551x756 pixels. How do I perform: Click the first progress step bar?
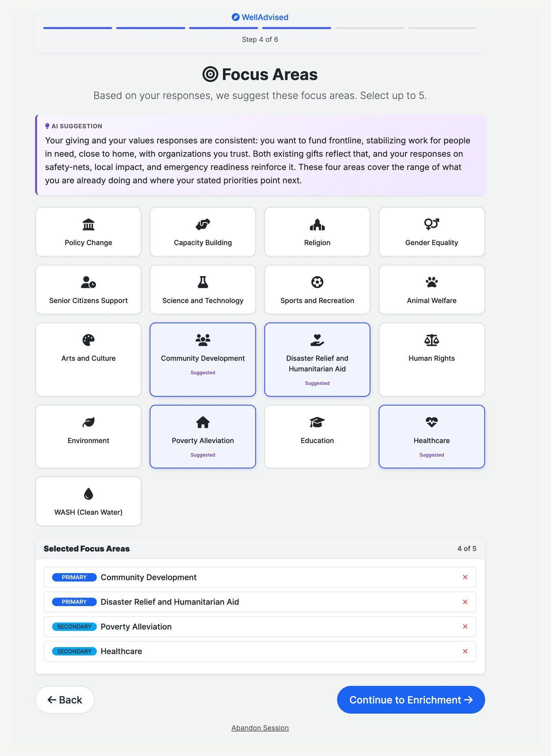tap(78, 28)
